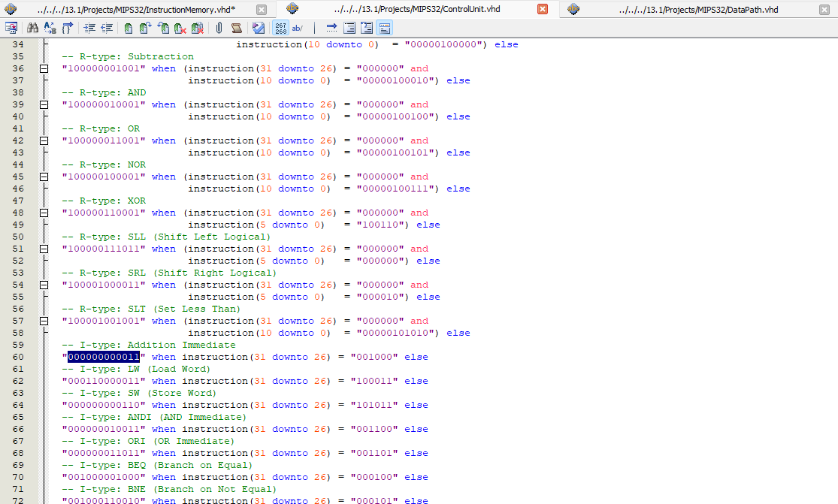Viewport: 838px width, 504px height.
Task: Collapse the fold marker at line 48
Action: tap(44, 213)
